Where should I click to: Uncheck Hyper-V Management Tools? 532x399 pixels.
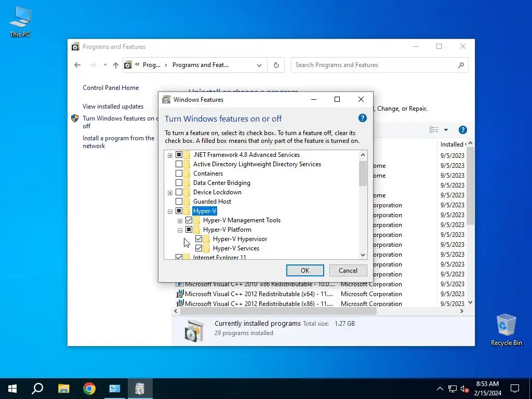click(x=189, y=220)
